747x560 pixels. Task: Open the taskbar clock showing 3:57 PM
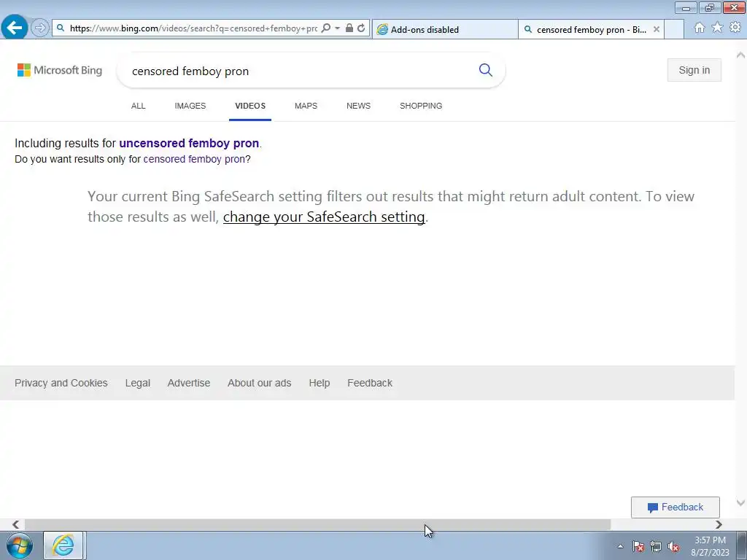(710, 546)
